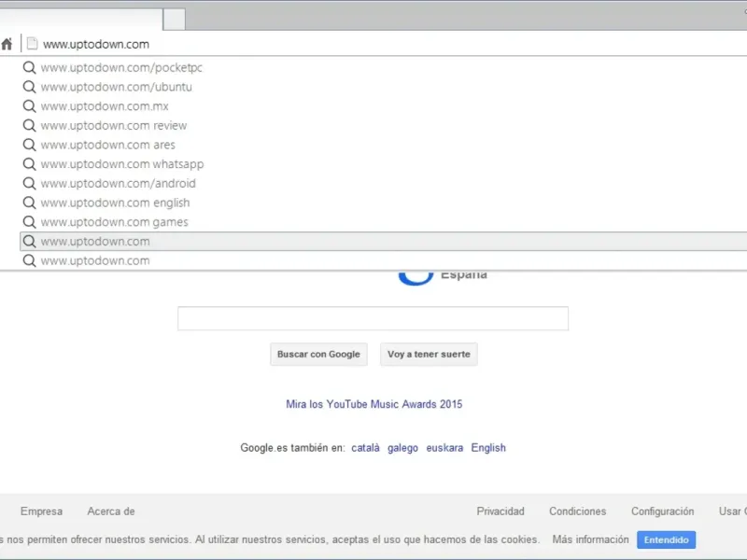Click search icon next to uptodown.com.mx

coord(30,106)
